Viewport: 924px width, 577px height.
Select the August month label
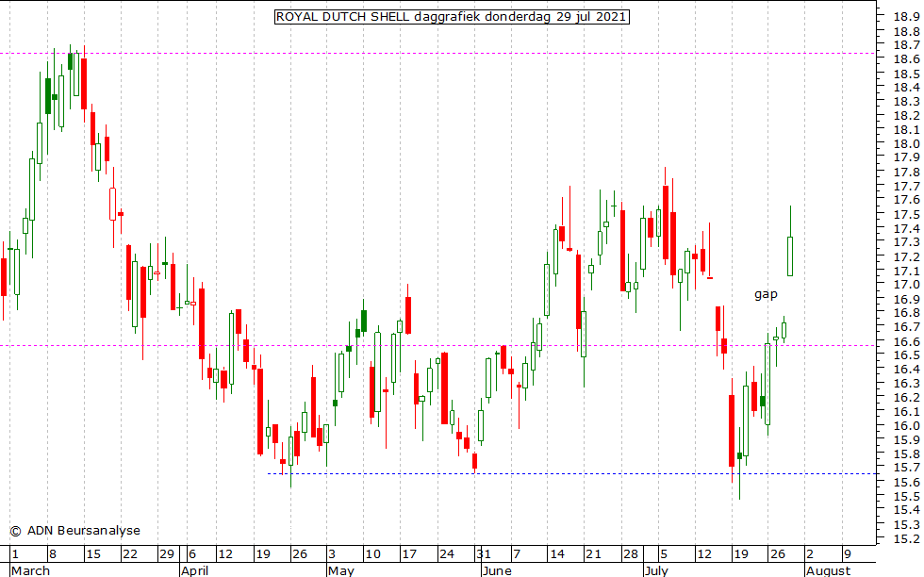coord(829,570)
